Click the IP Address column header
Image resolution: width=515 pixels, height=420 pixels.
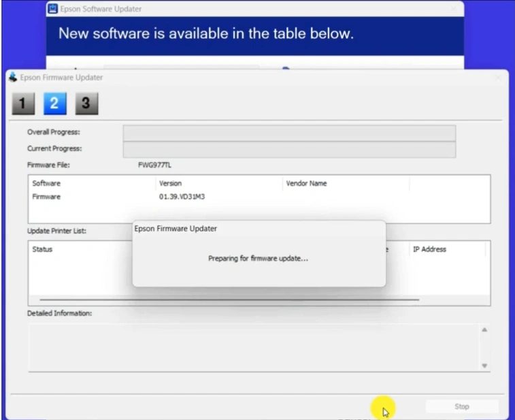click(429, 250)
